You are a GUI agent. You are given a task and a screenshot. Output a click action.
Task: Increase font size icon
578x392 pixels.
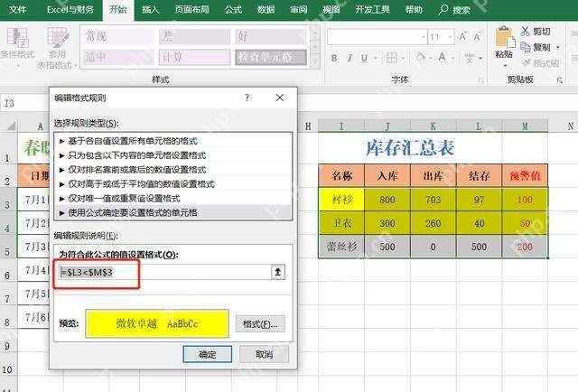click(462, 36)
